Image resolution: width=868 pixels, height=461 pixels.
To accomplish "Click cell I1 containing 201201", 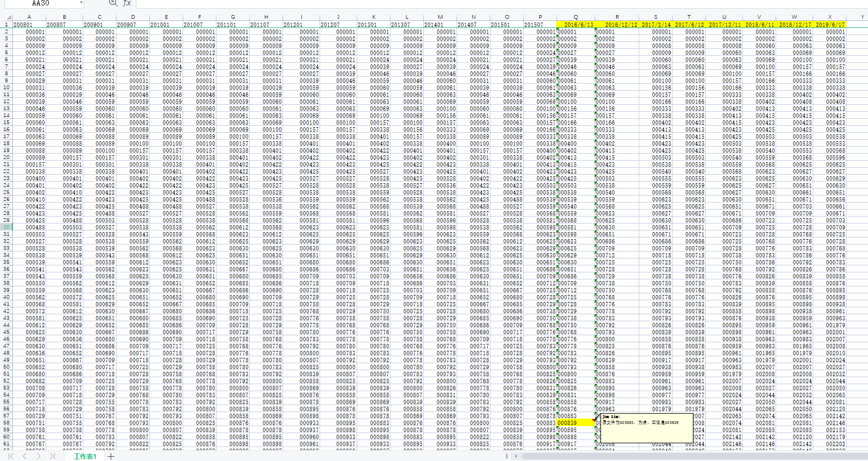I will tap(301, 25).
